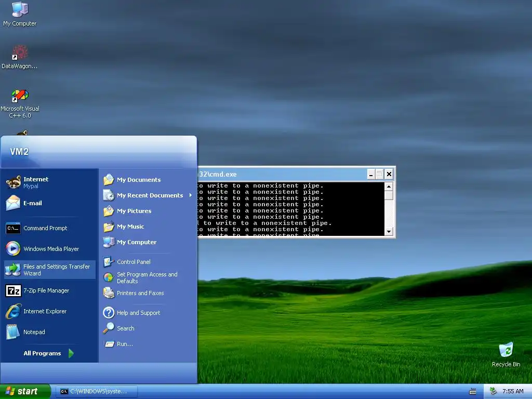Click the Help and Support question icon

(x=109, y=312)
